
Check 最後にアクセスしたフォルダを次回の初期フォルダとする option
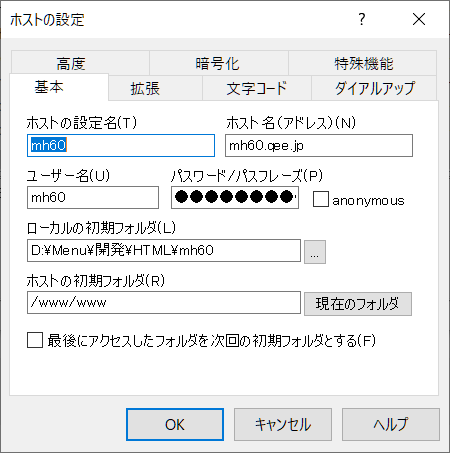[35, 340]
